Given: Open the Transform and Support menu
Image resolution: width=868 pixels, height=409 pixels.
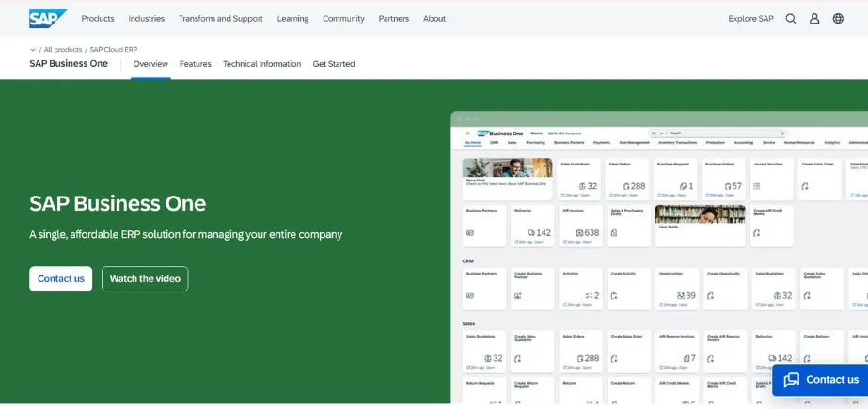Looking at the screenshot, I should pos(220,18).
